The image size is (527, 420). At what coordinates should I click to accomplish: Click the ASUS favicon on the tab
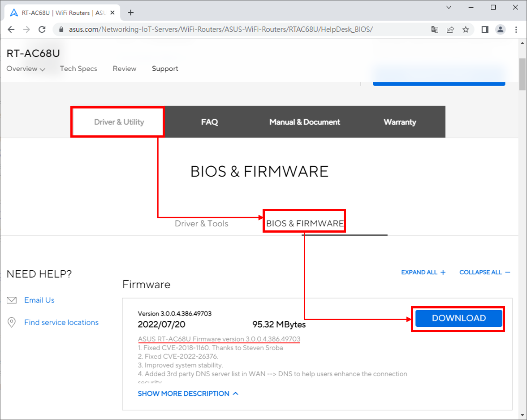coord(14,13)
